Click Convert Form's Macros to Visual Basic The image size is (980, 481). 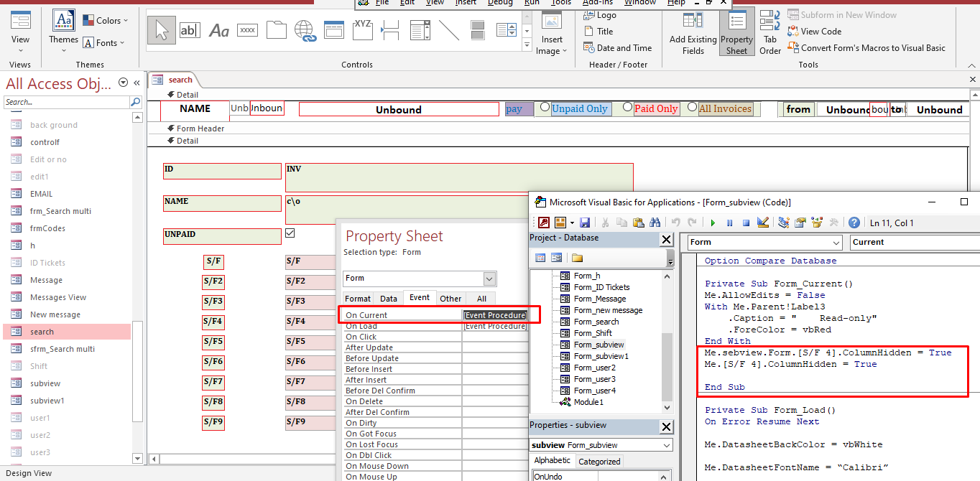pos(866,48)
